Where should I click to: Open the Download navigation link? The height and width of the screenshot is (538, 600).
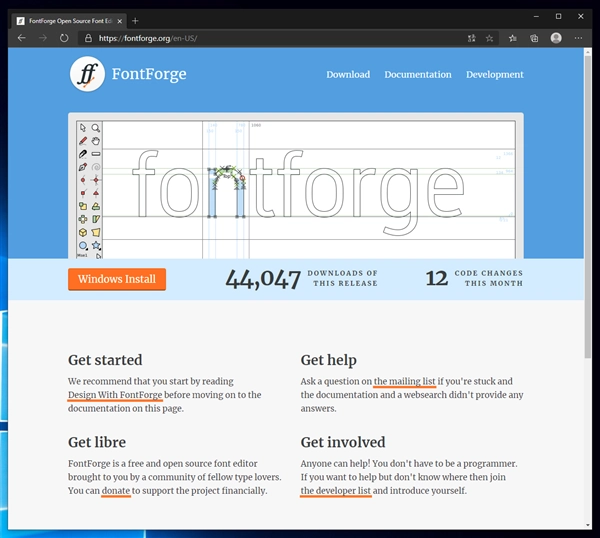tap(348, 75)
